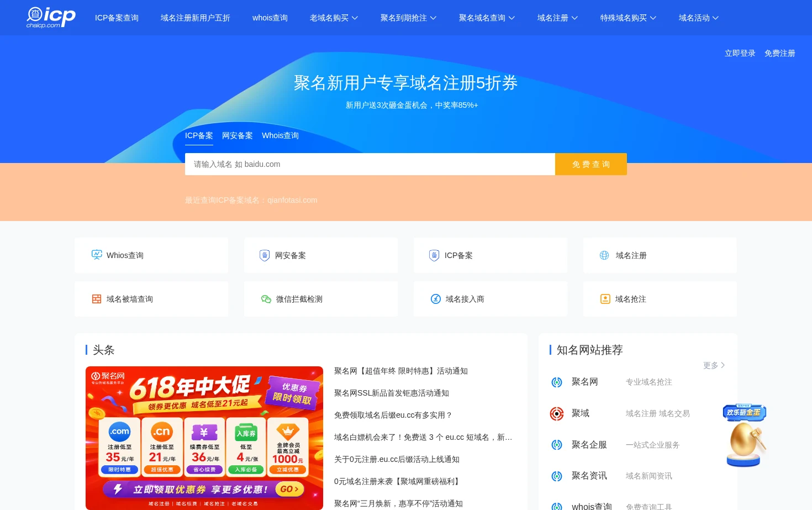Click 域名注册 域名交易 description text
812x510 pixels.
pos(658,413)
